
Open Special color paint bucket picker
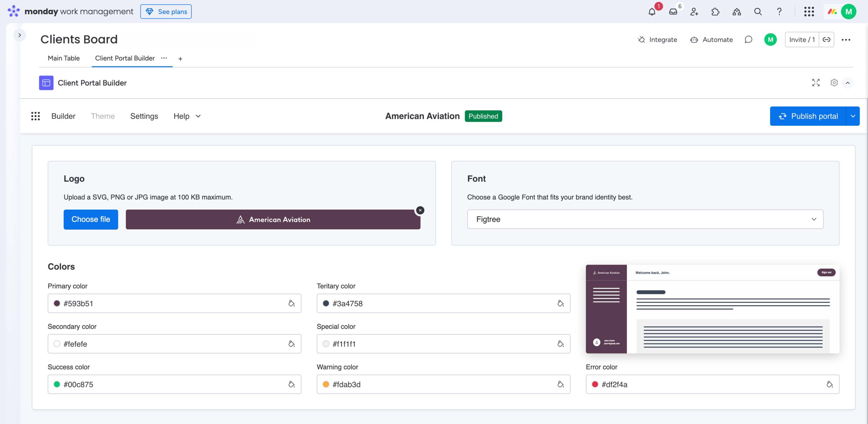pyautogui.click(x=561, y=344)
